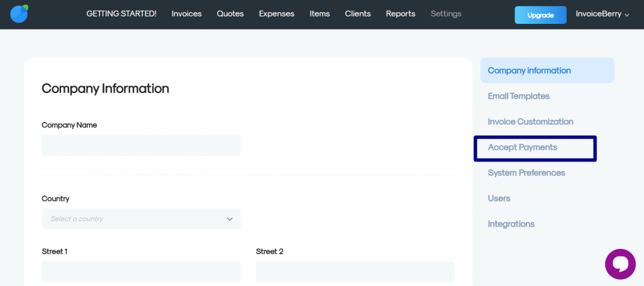Click the Street 1 input field
The width and height of the screenshot is (644, 286).
pyautogui.click(x=141, y=271)
